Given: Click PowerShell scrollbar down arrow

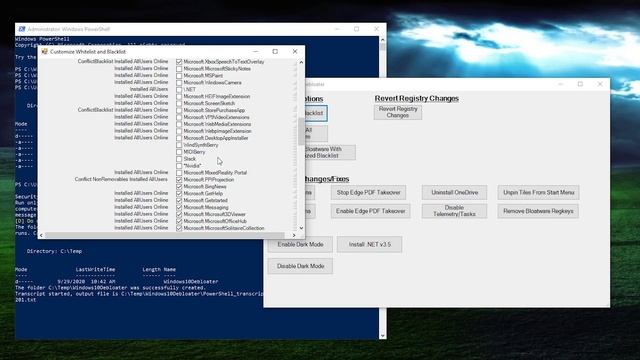Looking at the screenshot, I should [x=382, y=336].
